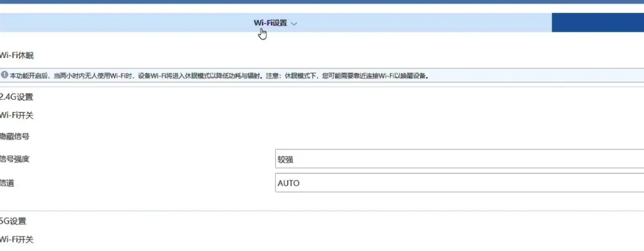
Task: Switch to the dark blue tab at right
Action: (x=598, y=23)
